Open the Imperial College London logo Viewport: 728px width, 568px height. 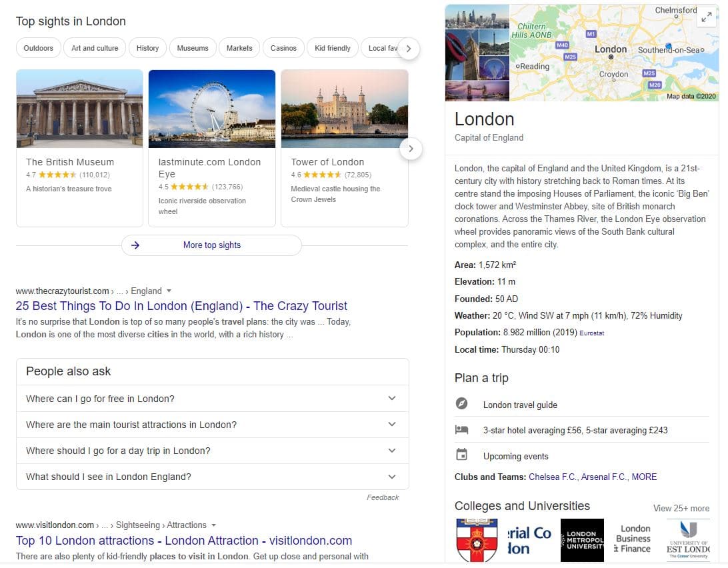(x=529, y=541)
